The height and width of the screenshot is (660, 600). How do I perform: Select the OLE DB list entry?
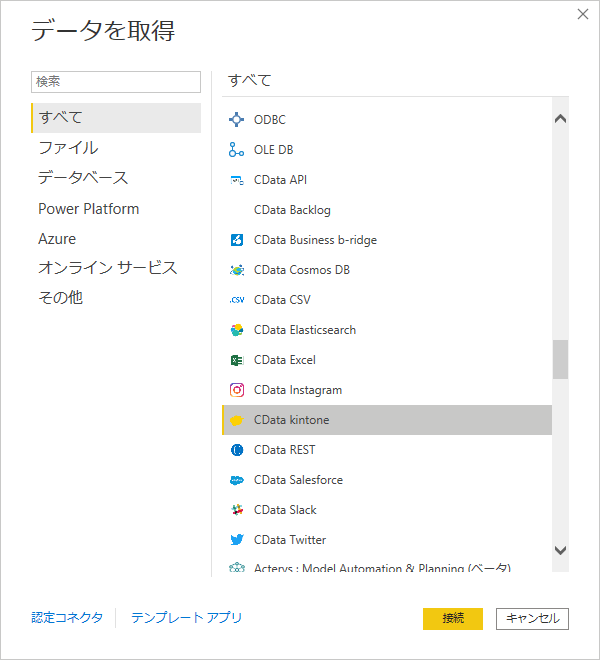387,150
